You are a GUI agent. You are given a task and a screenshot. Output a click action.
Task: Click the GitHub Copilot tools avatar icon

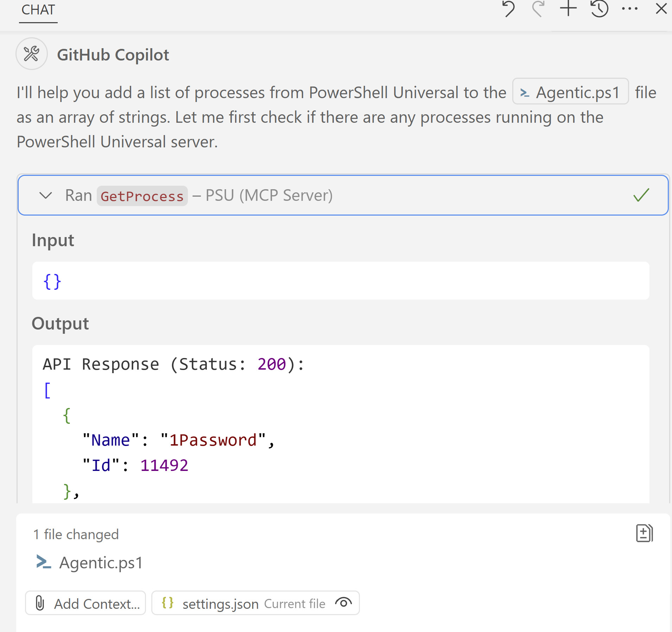pyautogui.click(x=32, y=54)
